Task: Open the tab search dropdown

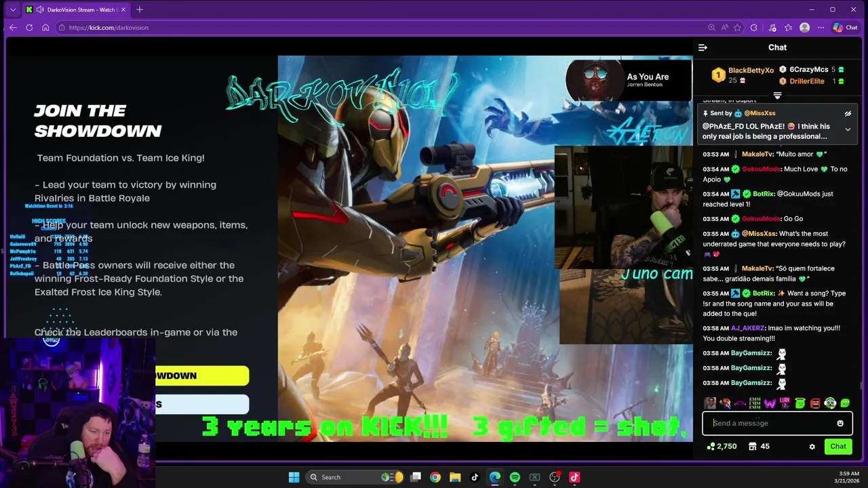Action: (x=13, y=9)
